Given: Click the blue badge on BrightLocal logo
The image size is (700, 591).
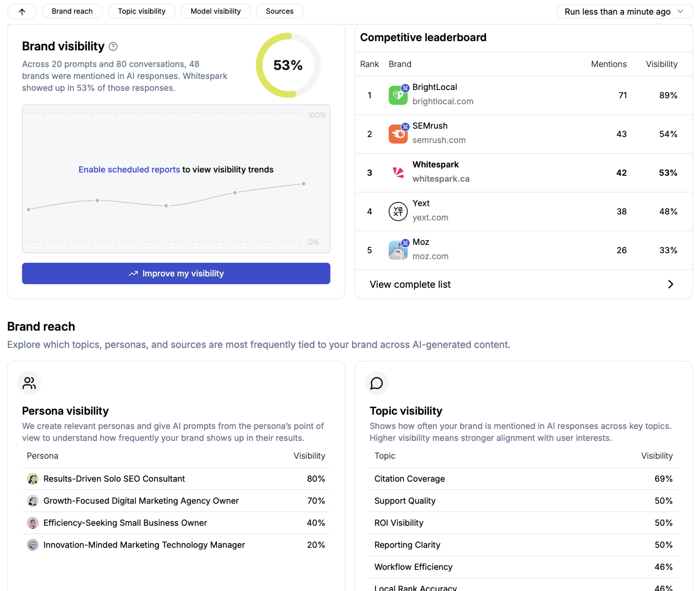Looking at the screenshot, I should point(405,88).
